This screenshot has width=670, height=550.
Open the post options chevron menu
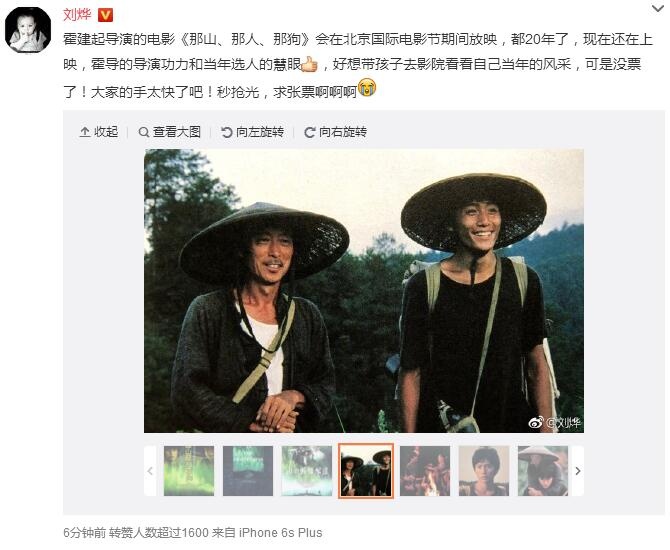657,9
